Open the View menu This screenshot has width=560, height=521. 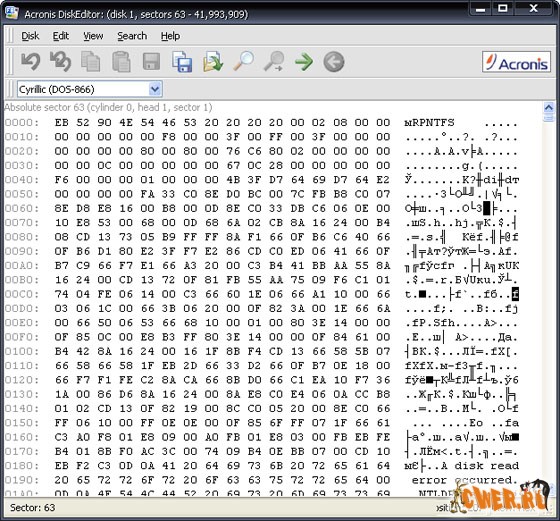(93, 36)
